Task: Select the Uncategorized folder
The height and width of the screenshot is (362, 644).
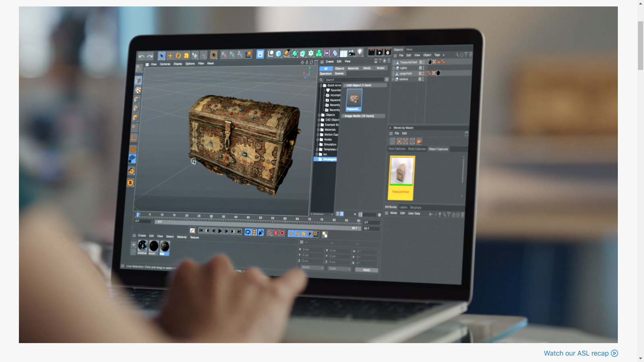Action: 325,159
